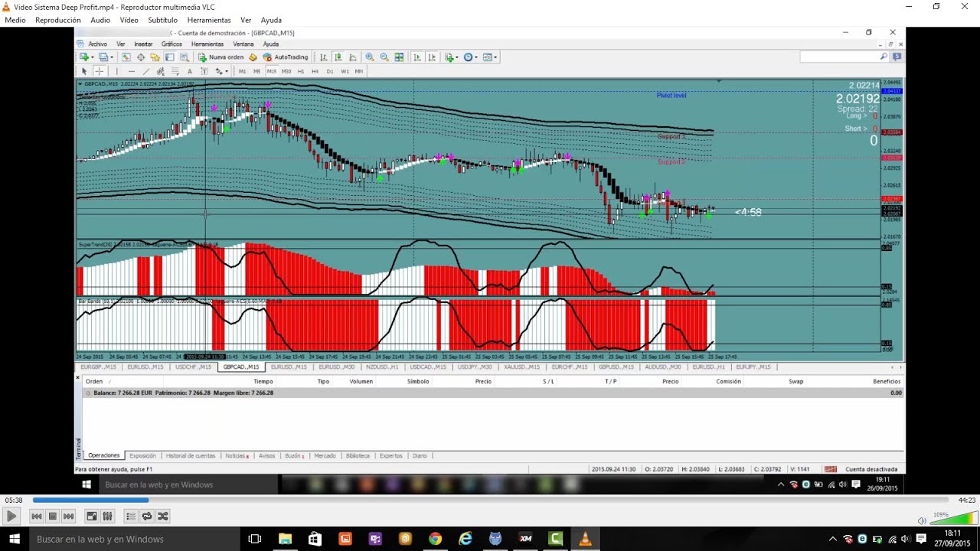Switch to EURUSD.,M30 chart tab
The width and height of the screenshot is (980, 551).
pyautogui.click(x=337, y=367)
